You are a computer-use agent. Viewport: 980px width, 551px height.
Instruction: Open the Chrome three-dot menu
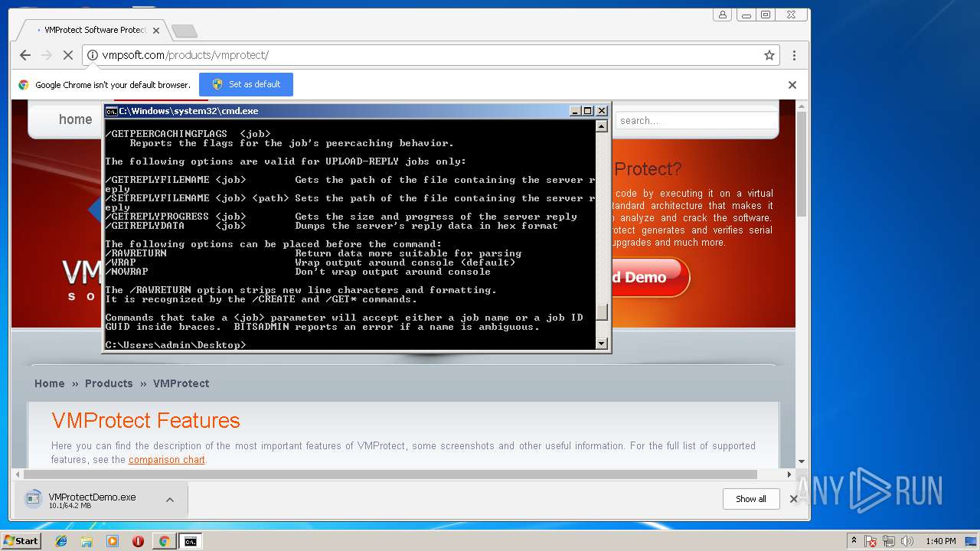pos(794,55)
